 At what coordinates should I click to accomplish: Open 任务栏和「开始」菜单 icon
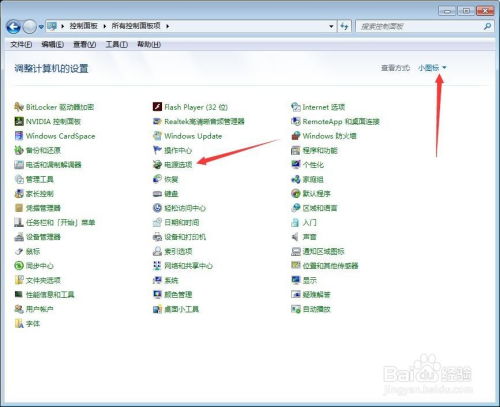click(19, 222)
